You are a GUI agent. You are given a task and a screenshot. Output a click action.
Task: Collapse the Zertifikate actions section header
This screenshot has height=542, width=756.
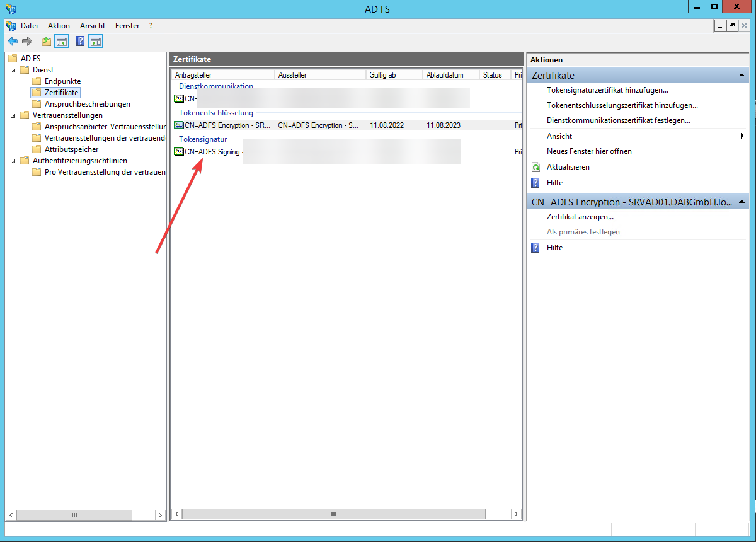tap(742, 75)
